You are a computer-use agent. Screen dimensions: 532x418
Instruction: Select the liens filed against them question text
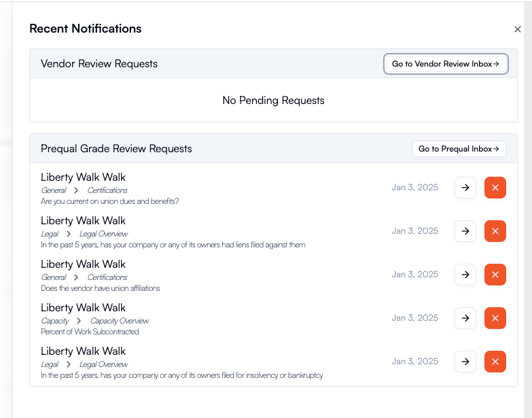tap(173, 245)
